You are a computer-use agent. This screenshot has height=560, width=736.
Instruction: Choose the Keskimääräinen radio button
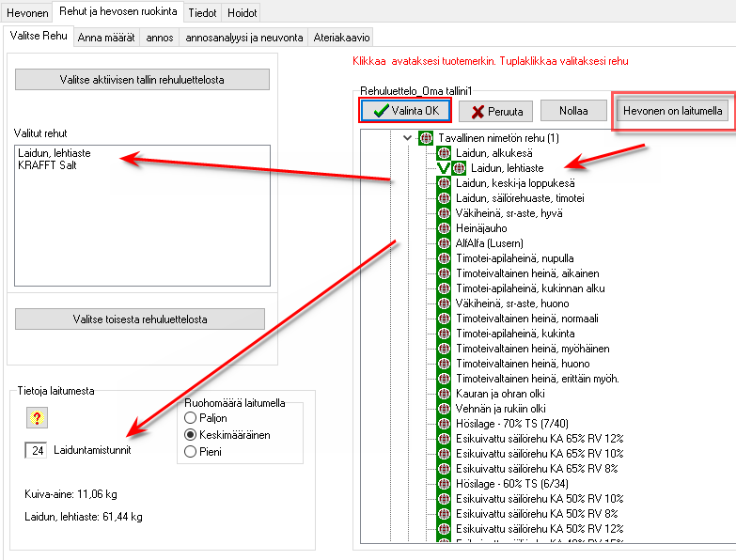[x=191, y=435]
